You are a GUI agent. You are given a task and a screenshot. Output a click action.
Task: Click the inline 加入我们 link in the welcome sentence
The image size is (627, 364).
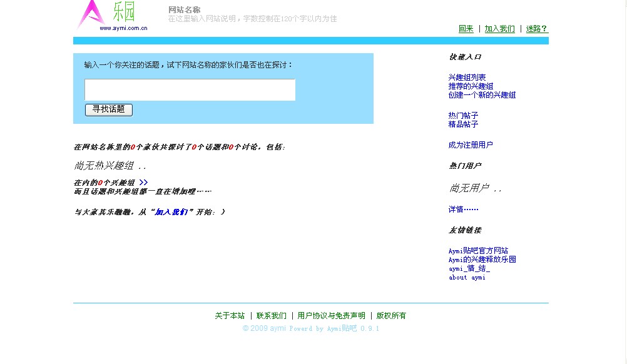pyautogui.click(x=171, y=212)
